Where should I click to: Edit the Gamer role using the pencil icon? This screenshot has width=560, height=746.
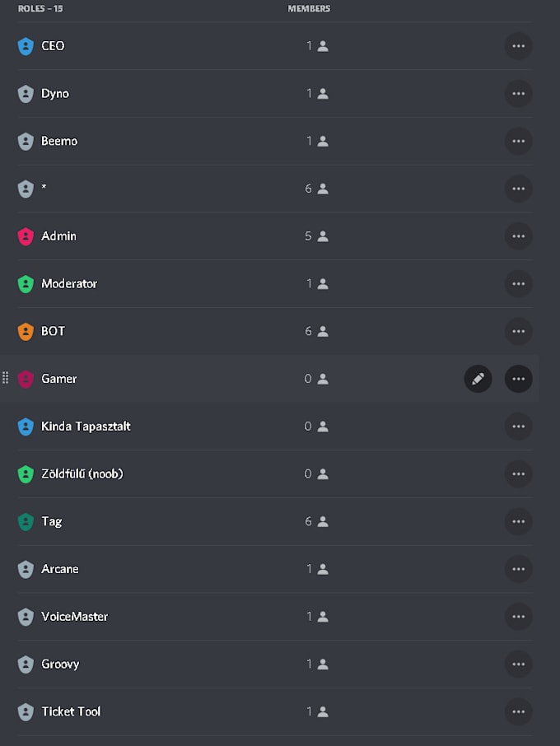click(478, 379)
